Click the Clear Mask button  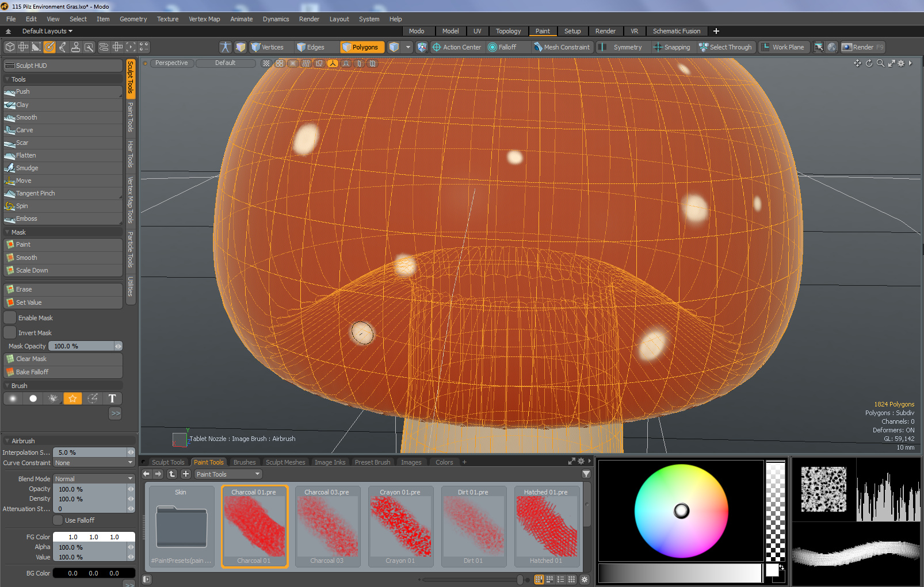point(31,359)
